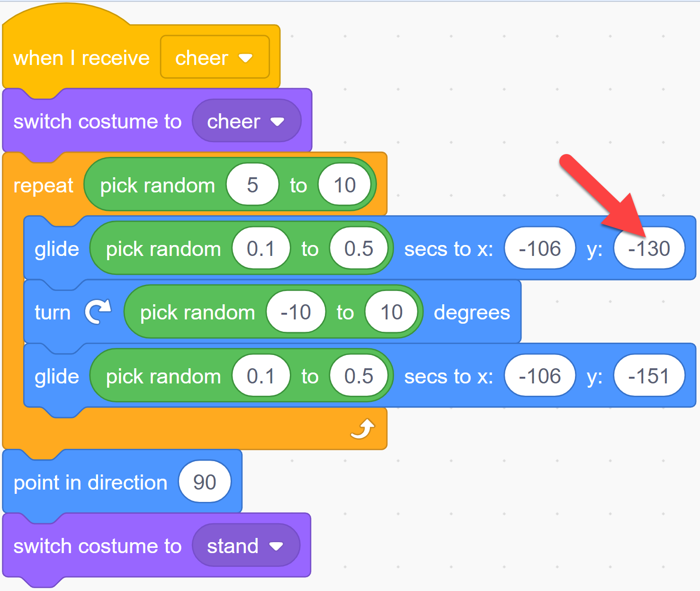
Task: Select the repeat random minimum 5 field
Action: 252,185
